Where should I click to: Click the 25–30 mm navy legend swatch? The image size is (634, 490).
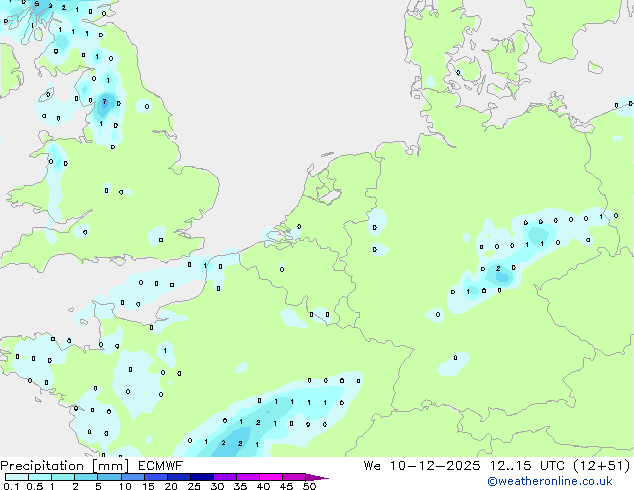click(201, 477)
